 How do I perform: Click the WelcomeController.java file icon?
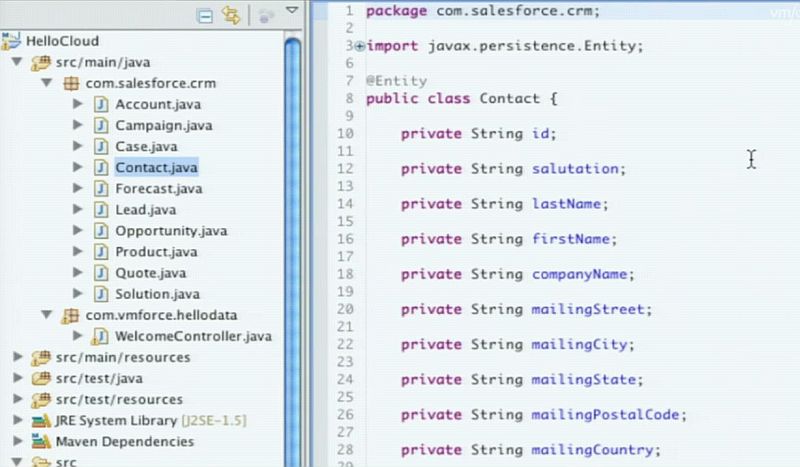pos(100,336)
